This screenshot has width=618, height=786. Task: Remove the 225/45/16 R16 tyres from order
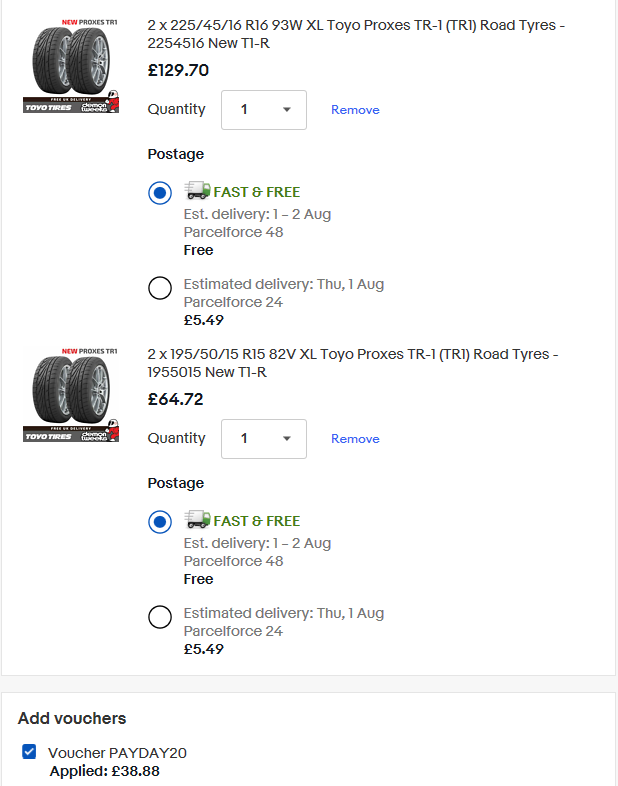tap(355, 110)
